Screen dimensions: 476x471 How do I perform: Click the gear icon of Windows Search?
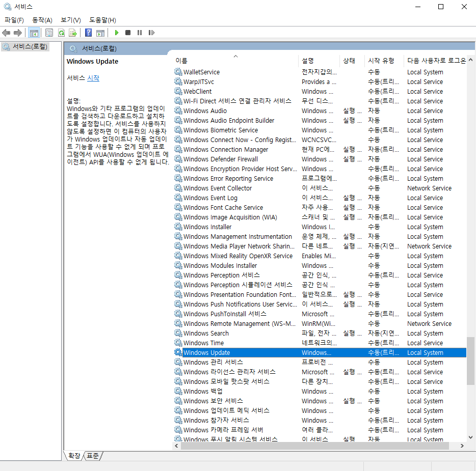[178, 333]
